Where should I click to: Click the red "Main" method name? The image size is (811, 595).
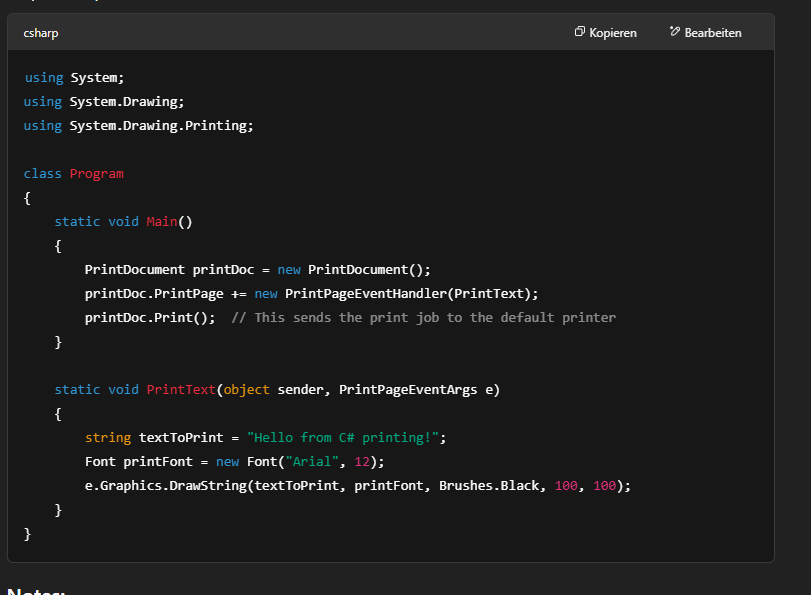[x=162, y=222]
